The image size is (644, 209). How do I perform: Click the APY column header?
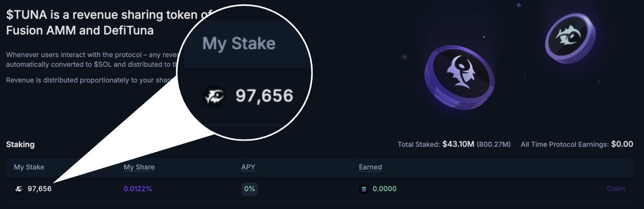click(x=248, y=167)
